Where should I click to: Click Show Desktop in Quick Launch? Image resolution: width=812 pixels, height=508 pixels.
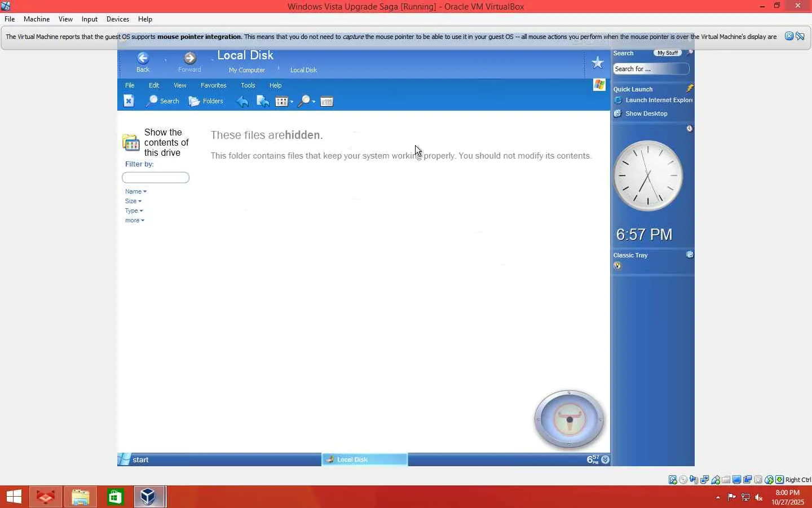pos(641,113)
